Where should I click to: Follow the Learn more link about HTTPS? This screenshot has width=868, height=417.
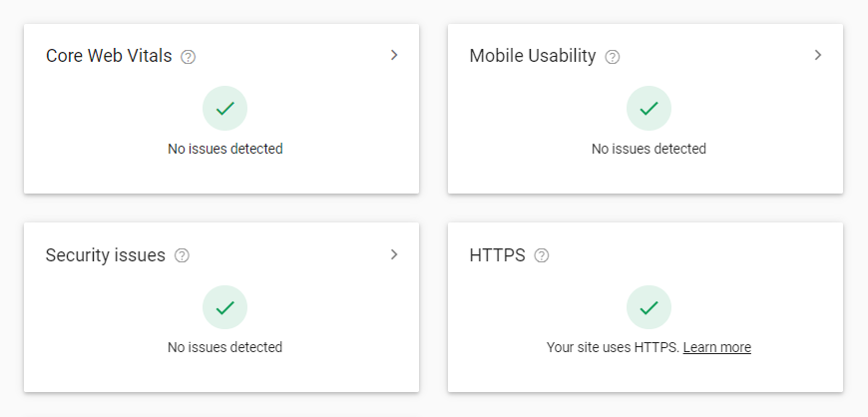click(x=717, y=347)
